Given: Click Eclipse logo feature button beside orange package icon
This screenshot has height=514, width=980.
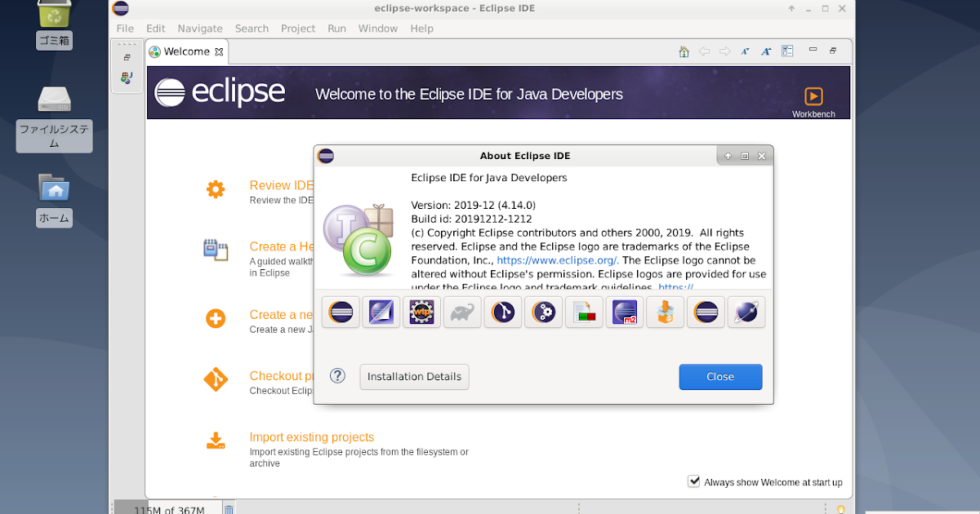Looking at the screenshot, I should tap(706, 312).
